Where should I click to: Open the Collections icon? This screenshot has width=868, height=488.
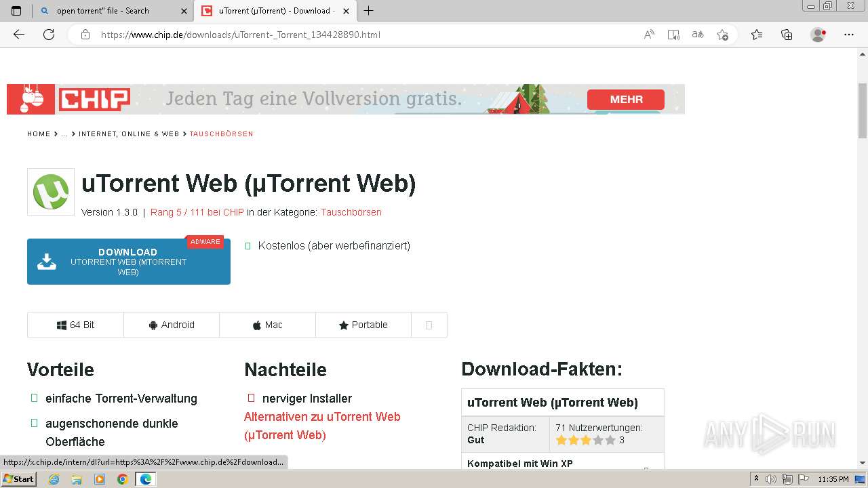point(787,35)
